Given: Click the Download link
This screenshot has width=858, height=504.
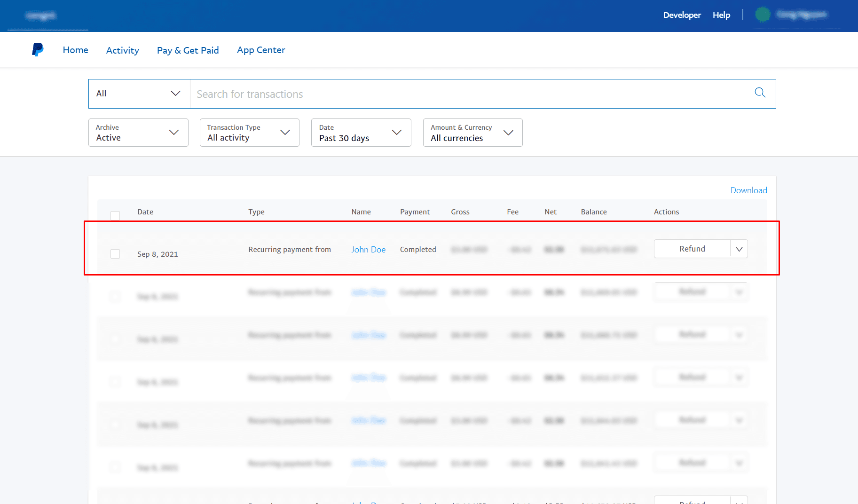Looking at the screenshot, I should tap(748, 190).
